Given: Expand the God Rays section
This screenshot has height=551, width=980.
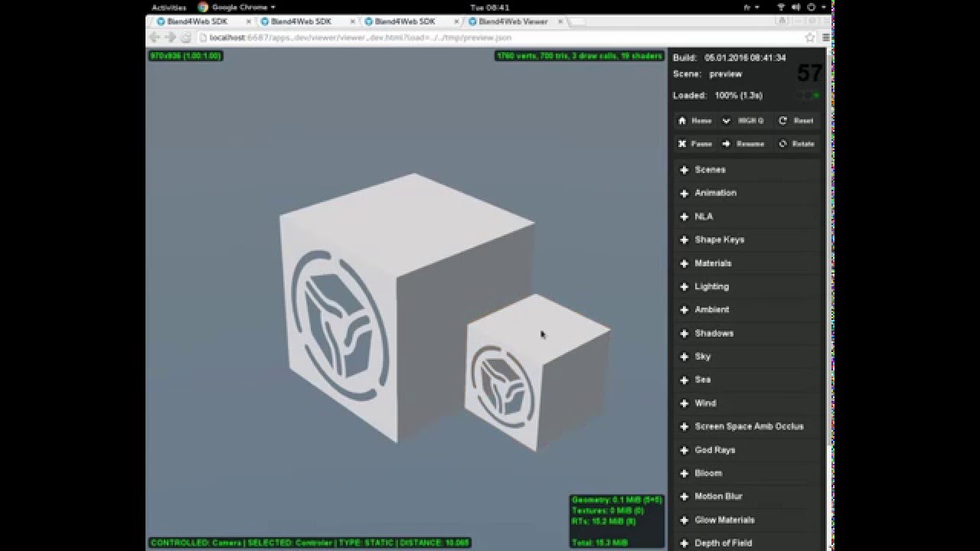Looking at the screenshot, I should tap(747, 450).
